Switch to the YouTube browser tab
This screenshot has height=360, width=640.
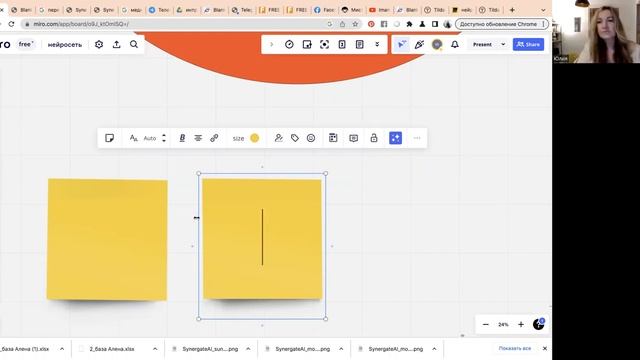[x=380, y=10]
